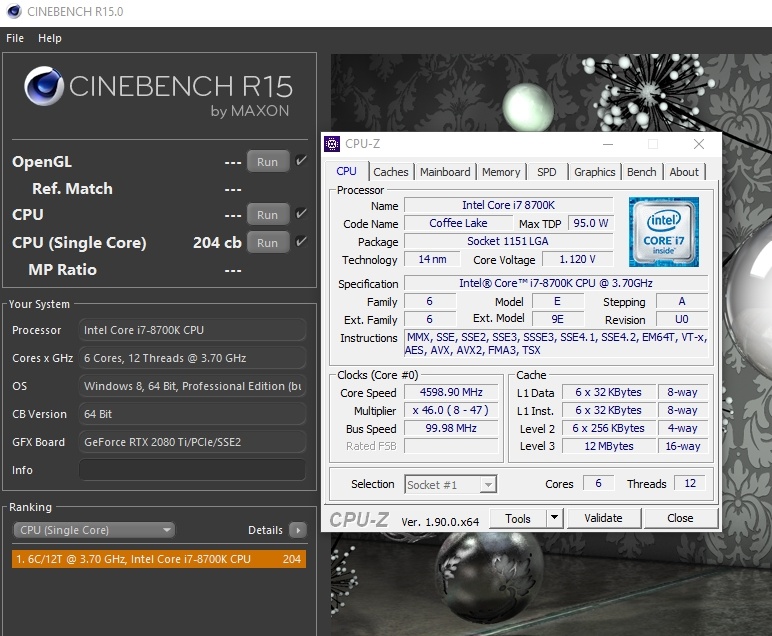Run the OpenGL benchmark

click(x=268, y=161)
